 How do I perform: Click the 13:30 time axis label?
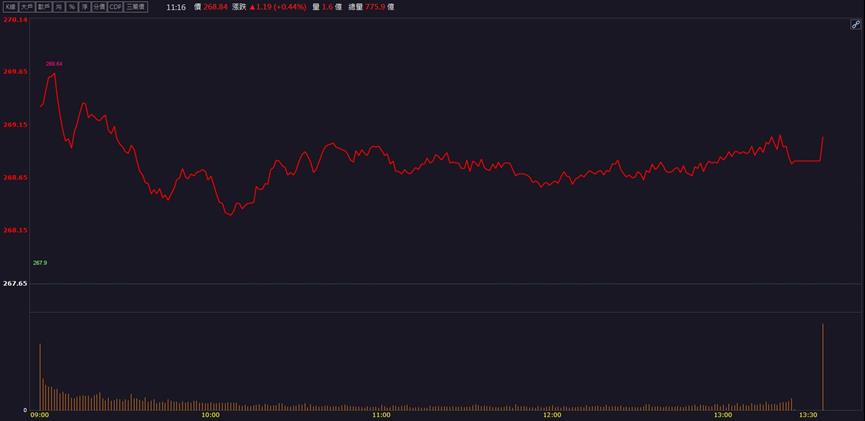[x=809, y=415]
